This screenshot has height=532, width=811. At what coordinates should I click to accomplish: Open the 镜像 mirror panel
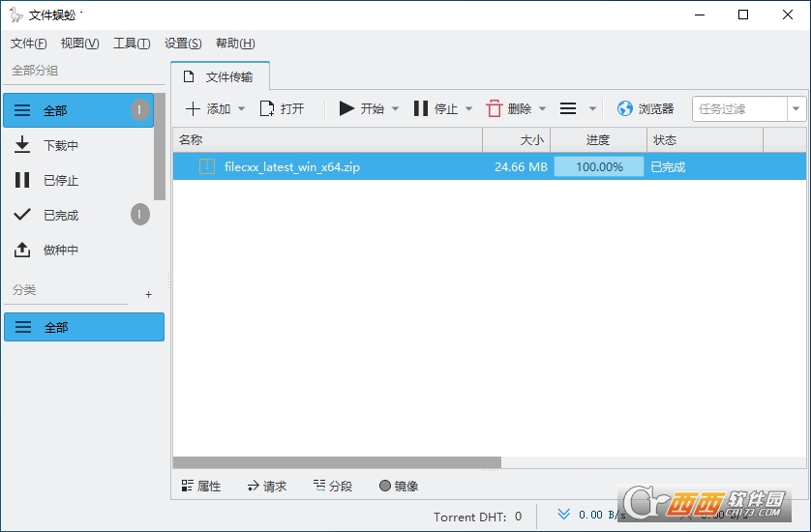(399, 487)
